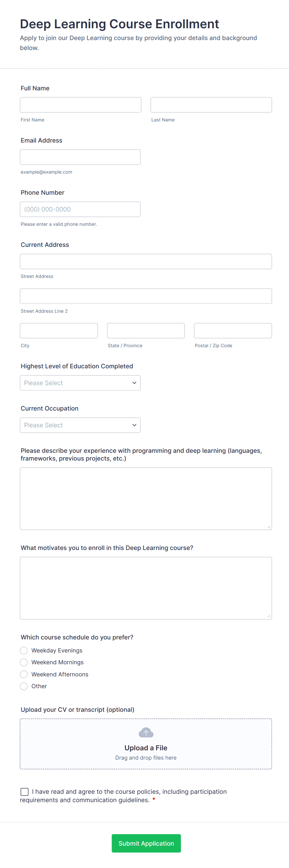Image resolution: width=289 pixels, height=868 pixels.
Task: Focus the Email Address input
Action: point(80,157)
